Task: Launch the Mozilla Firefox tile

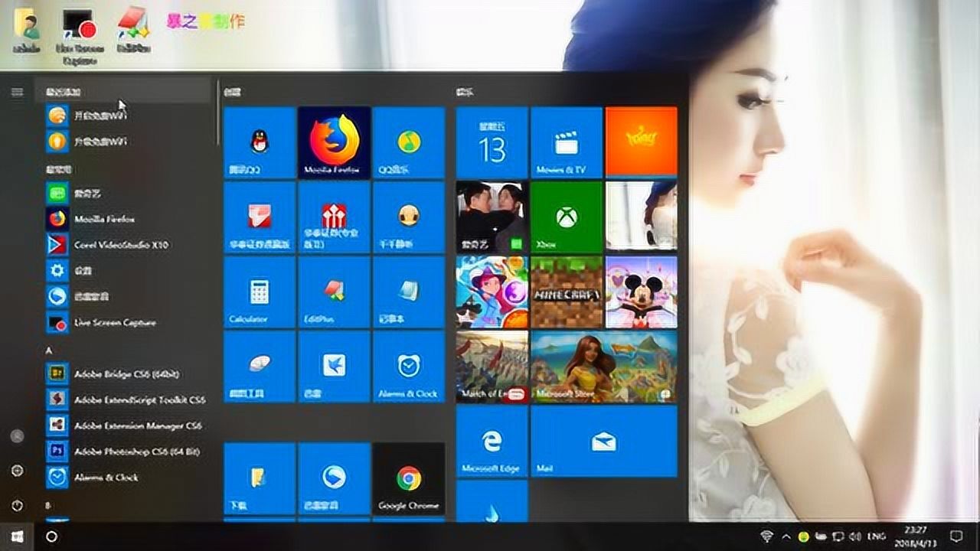Action: tap(335, 142)
